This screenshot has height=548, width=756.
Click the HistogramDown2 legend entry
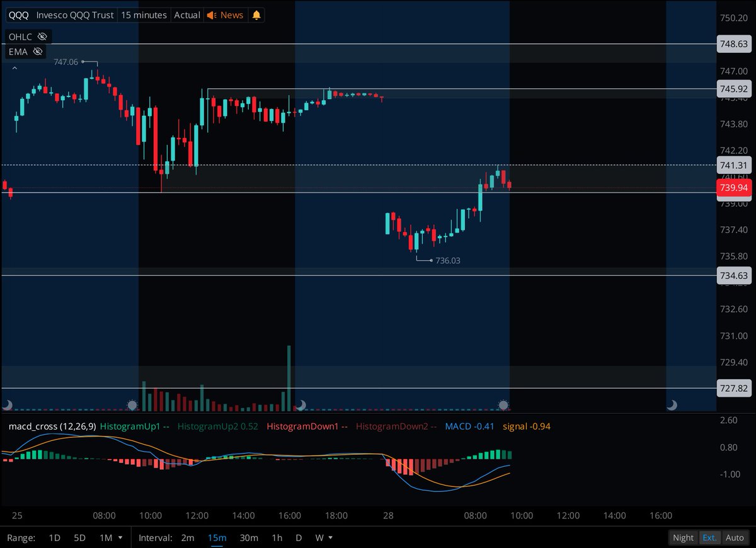396,426
